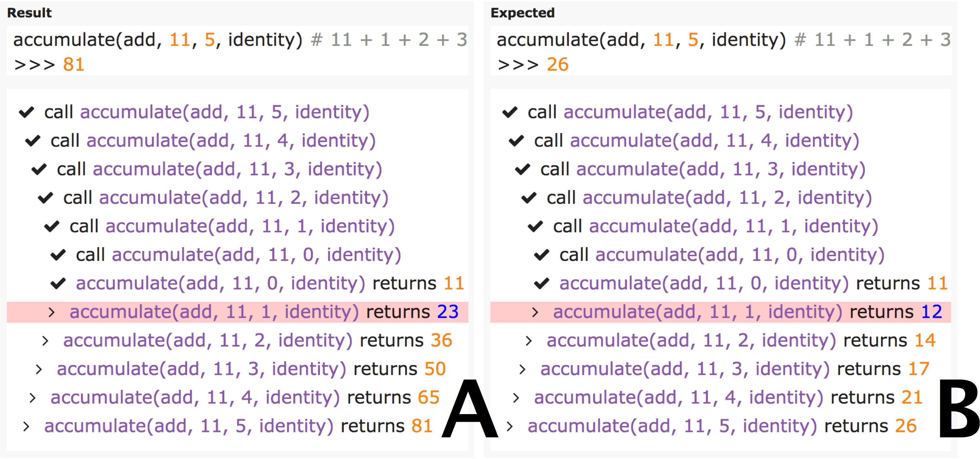Expand the 'returns 36' row chevron in Result
The height and width of the screenshot is (459, 980).
(45, 341)
